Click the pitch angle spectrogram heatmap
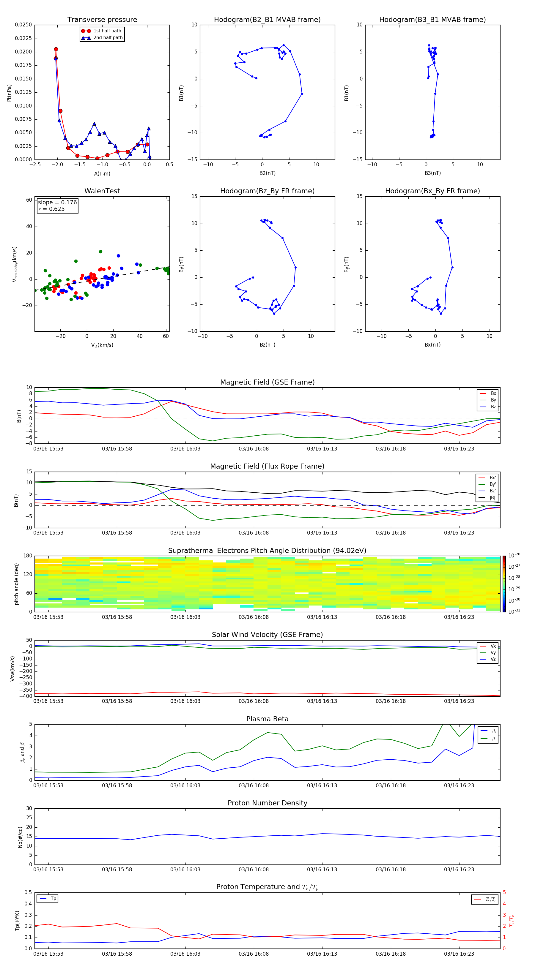The width and height of the screenshot is (535, 980). (267, 584)
